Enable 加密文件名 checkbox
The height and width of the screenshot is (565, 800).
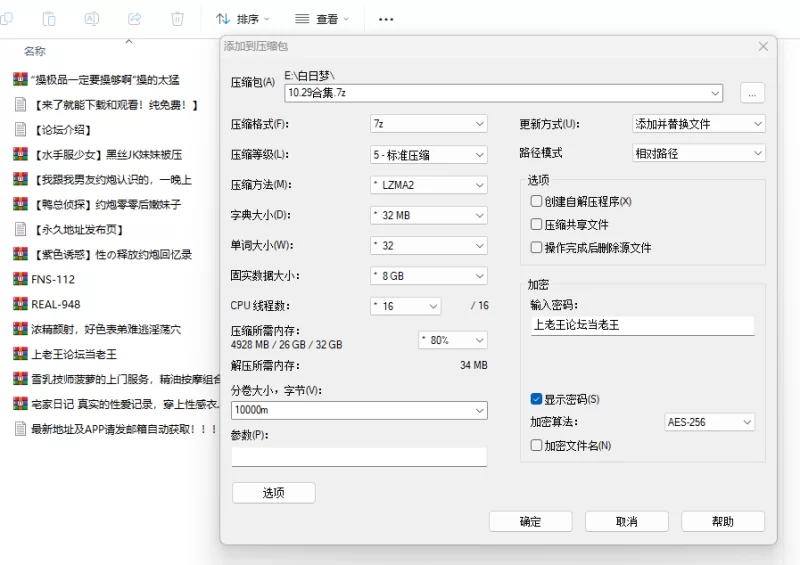coord(537,445)
